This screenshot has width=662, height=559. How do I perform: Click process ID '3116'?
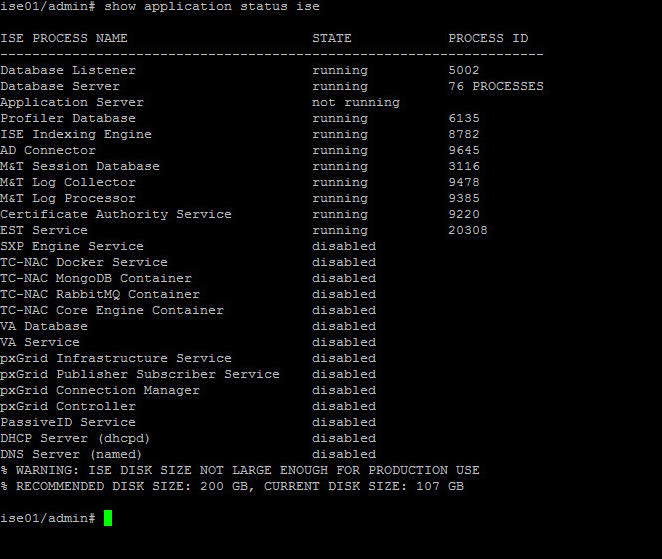pyautogui.click(x=464, y=166)
